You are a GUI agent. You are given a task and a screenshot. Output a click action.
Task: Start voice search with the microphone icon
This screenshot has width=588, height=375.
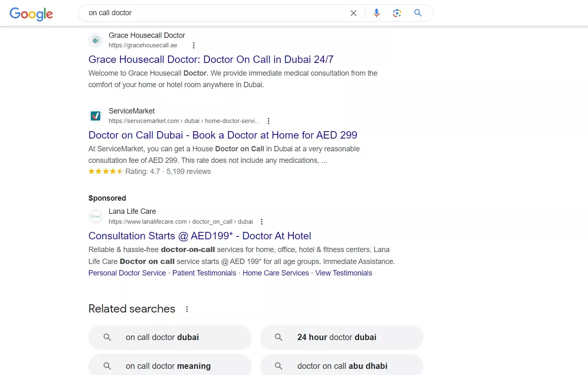click(x=376, y=13)
